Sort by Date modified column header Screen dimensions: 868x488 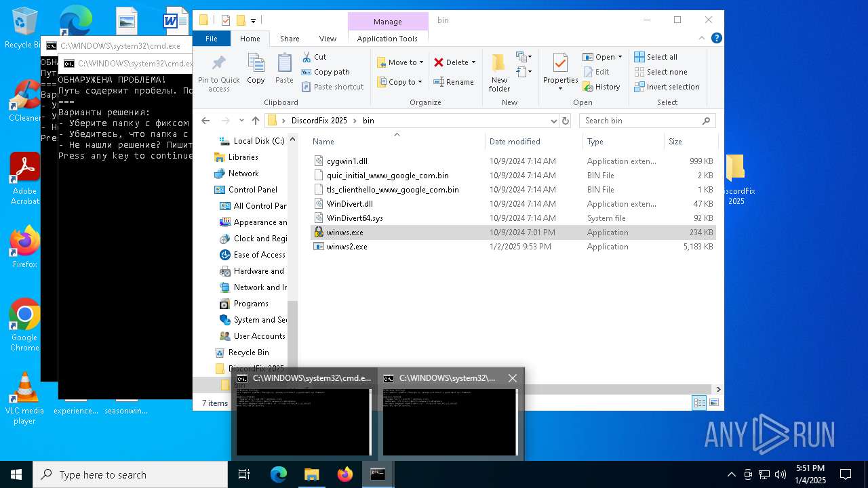pyautogui.click(x=515, y=142)
